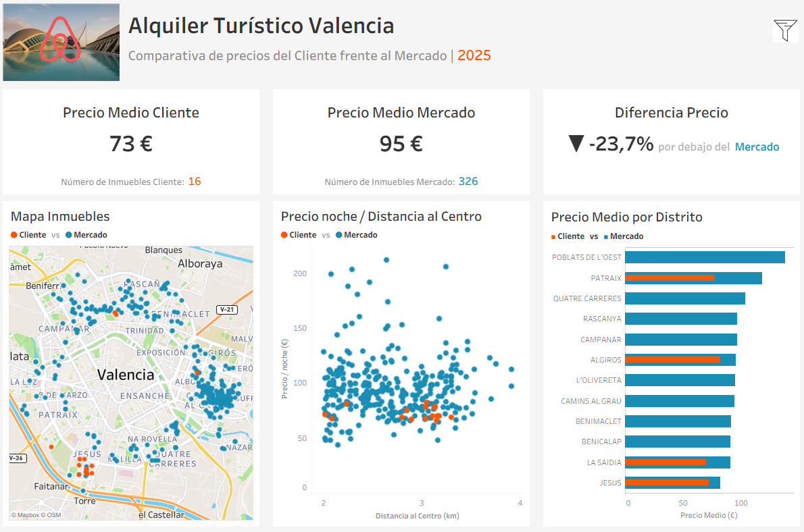
Task: Click the blue Mercado link in Diferencia Precio
Action: (x=757, y=147)
